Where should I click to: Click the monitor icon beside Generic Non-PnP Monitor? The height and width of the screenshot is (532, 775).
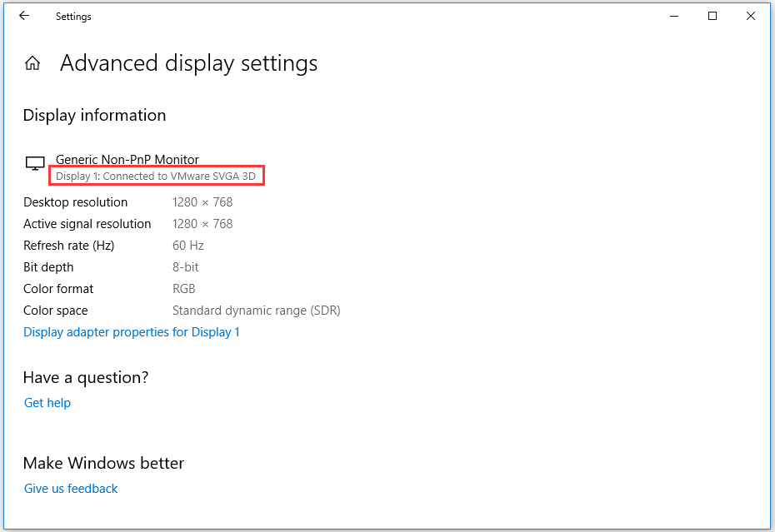pos(35,164)
